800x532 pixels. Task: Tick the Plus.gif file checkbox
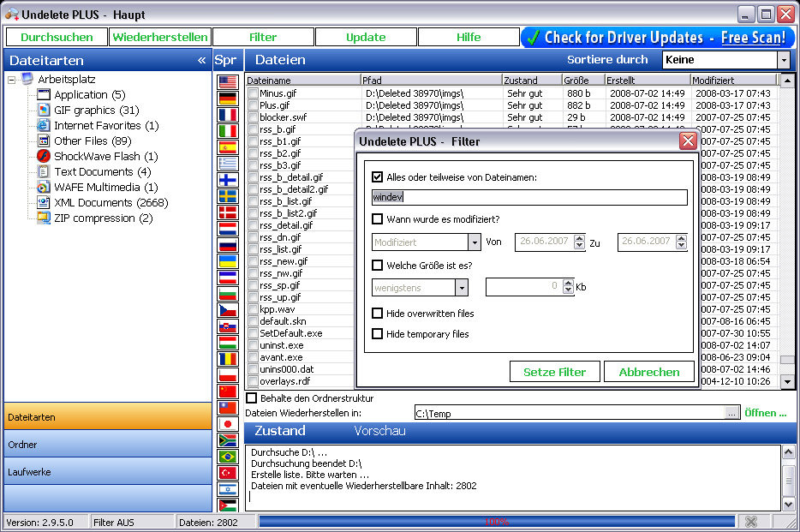pos(253,105)
